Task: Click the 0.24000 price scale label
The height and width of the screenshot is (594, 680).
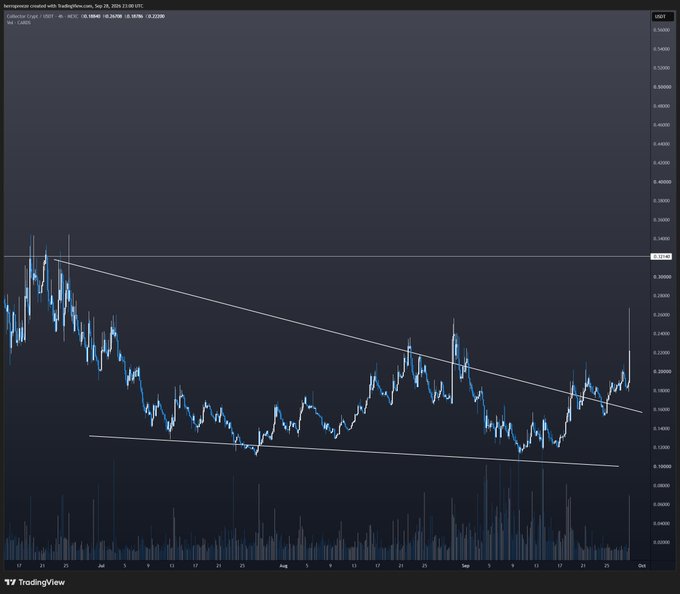Action: tap(661, 334)
